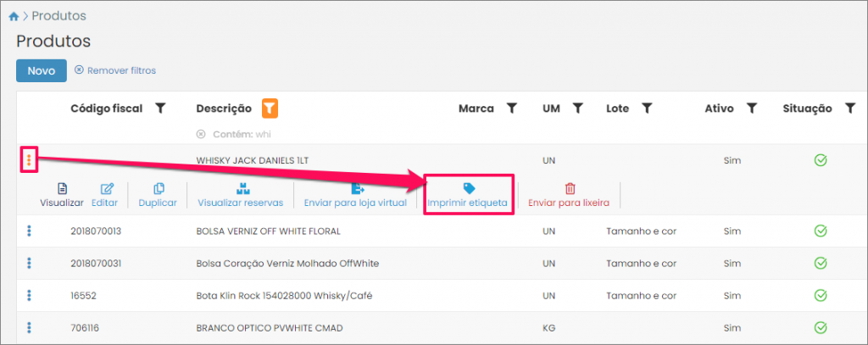The image size is (868, 345).
Task: Open the Marca column filter
Action: pyautogui.click(x=512, y=109)
